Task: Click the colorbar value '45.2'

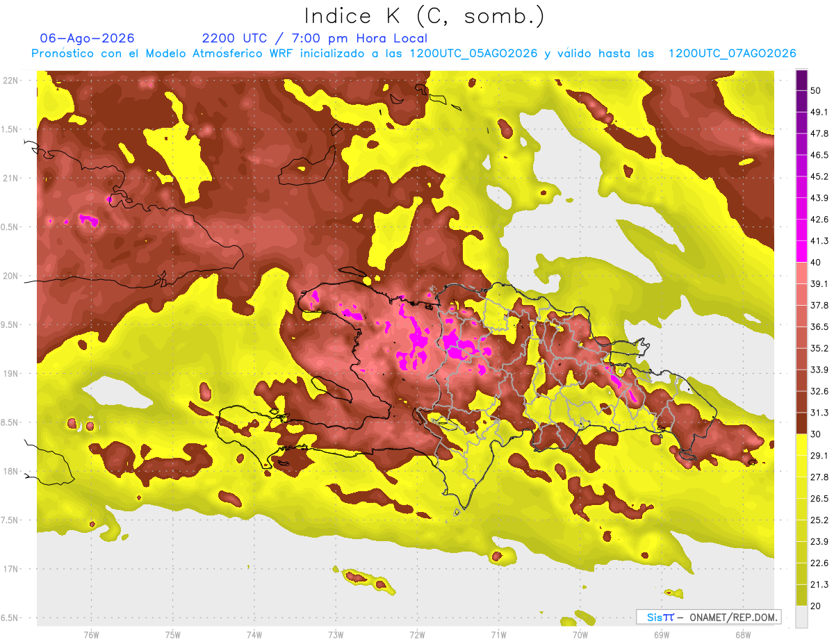Action: 819,177
